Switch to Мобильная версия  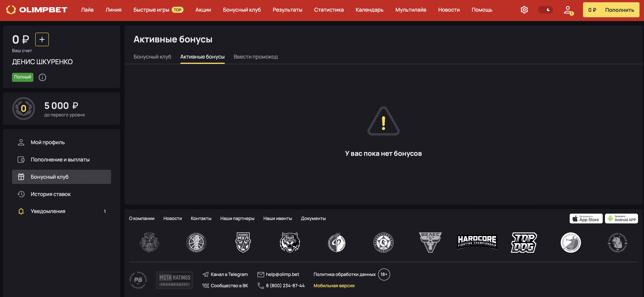tap(334, 286)
